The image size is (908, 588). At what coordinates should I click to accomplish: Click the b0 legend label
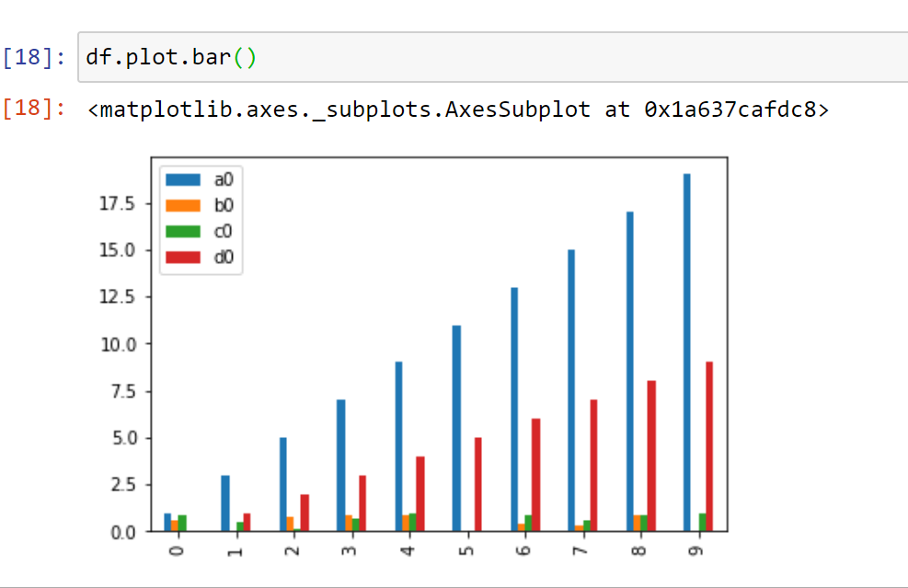click(224, 205)
